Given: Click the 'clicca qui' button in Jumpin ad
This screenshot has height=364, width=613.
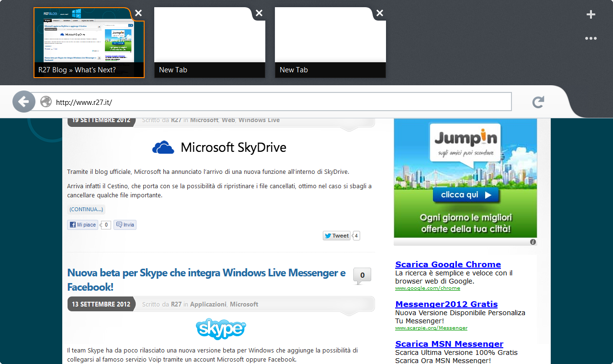Looking at the screenshot, I should click(465, 195).
